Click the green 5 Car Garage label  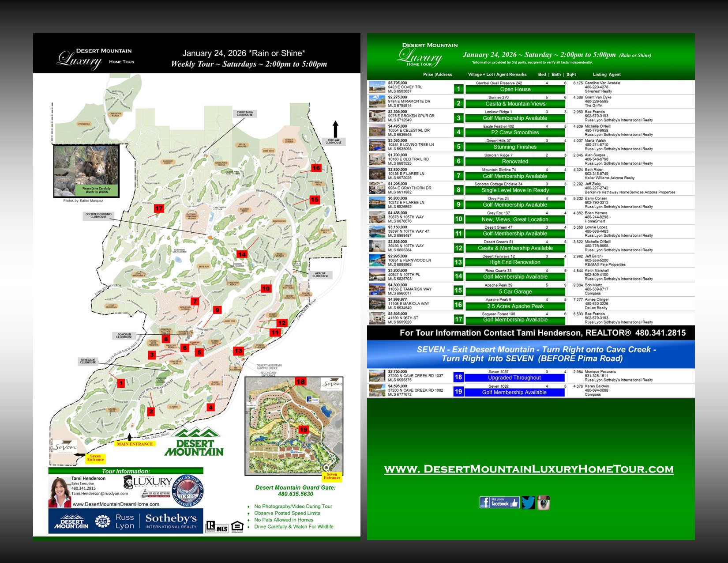[515, 291]
